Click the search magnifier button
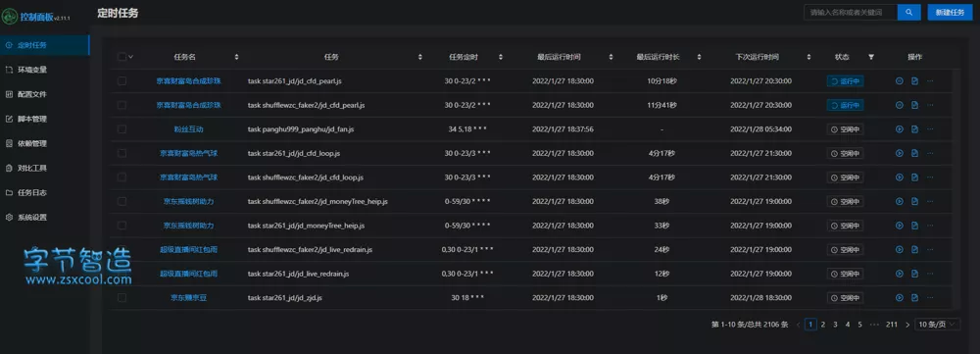 pyautogui.click(x=908, y=13)
